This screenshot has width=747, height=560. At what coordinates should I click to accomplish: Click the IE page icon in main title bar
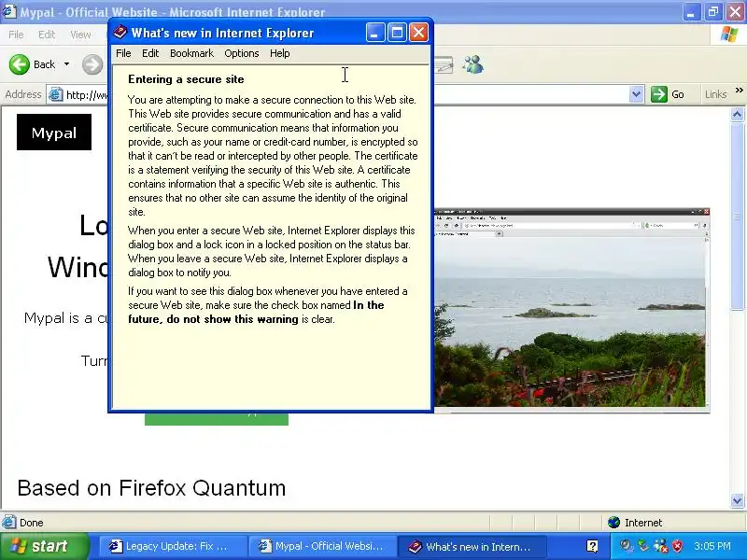pos(8,11)
